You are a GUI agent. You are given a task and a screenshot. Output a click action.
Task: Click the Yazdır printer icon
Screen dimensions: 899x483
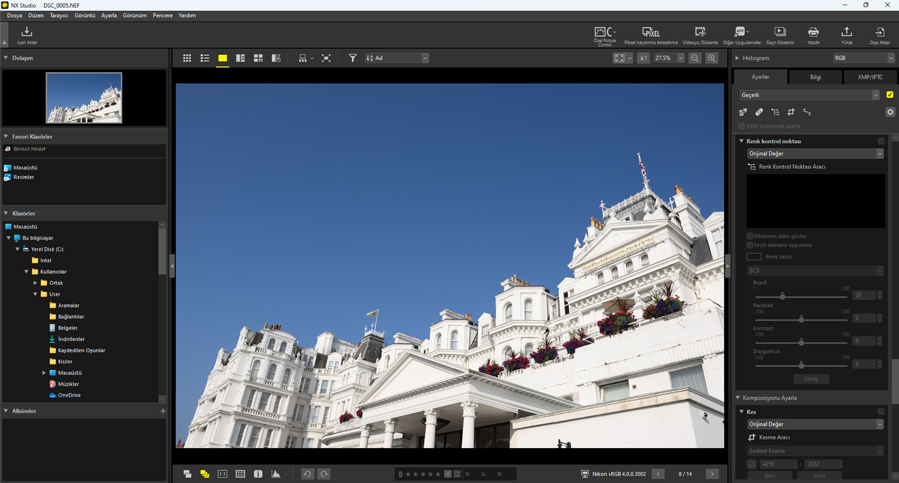click(x=813, y=35)
